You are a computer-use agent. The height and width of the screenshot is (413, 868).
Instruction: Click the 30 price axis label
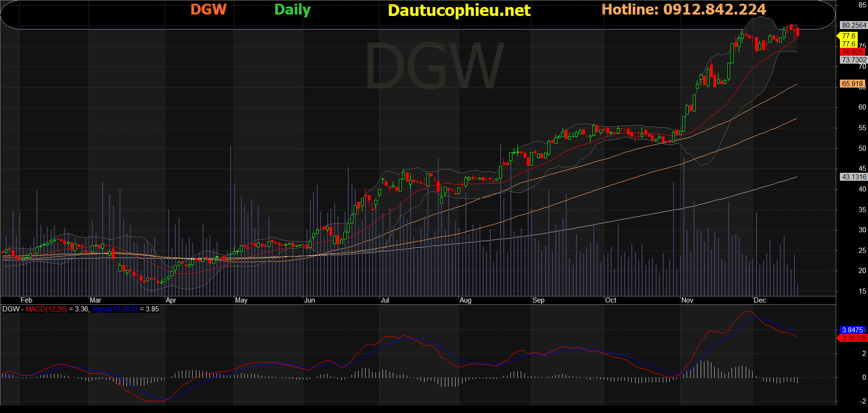click(862, 230)
